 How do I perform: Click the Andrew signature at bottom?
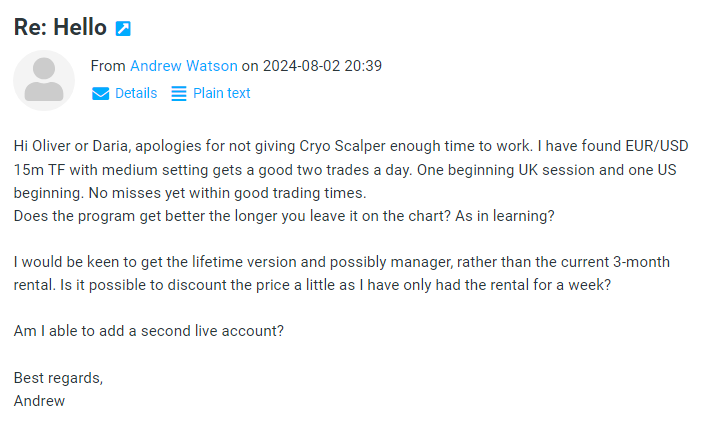point(39,401)
